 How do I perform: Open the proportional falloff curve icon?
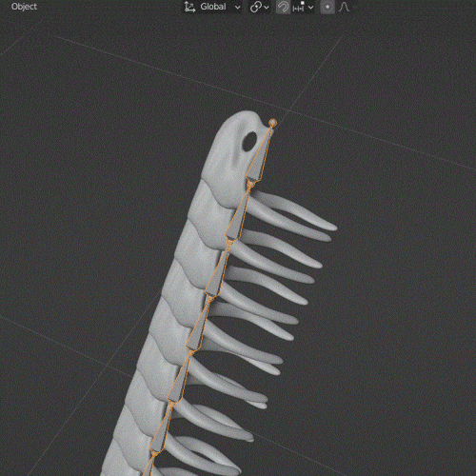[x=344, y=7]
